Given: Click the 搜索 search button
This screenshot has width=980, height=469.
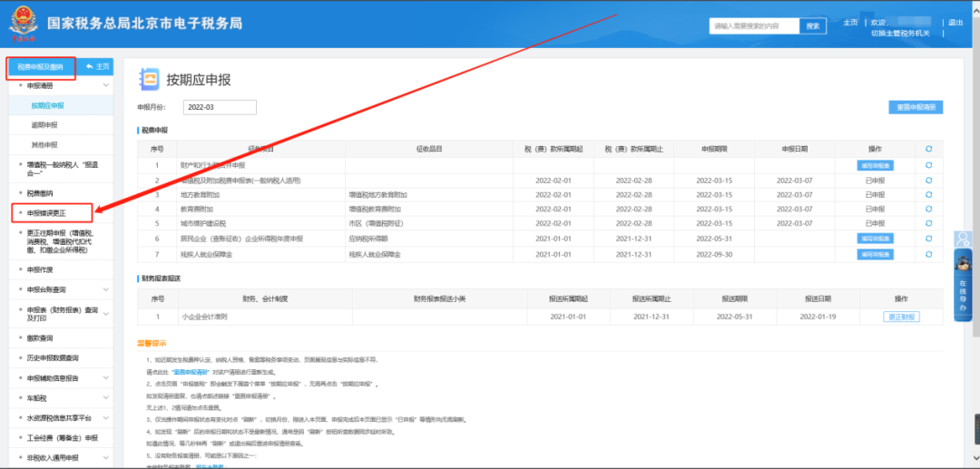Looking at the screenshot, I should (813, 26).
